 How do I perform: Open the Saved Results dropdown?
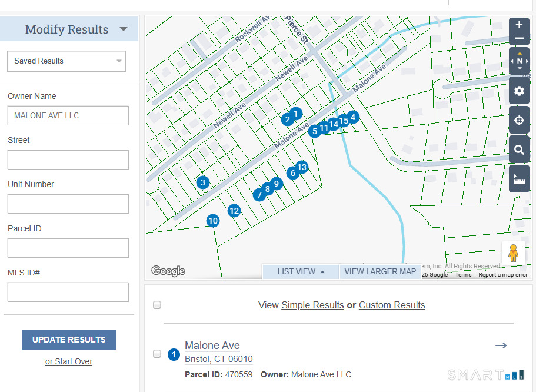pyautogui.click(x=66, y=61)
